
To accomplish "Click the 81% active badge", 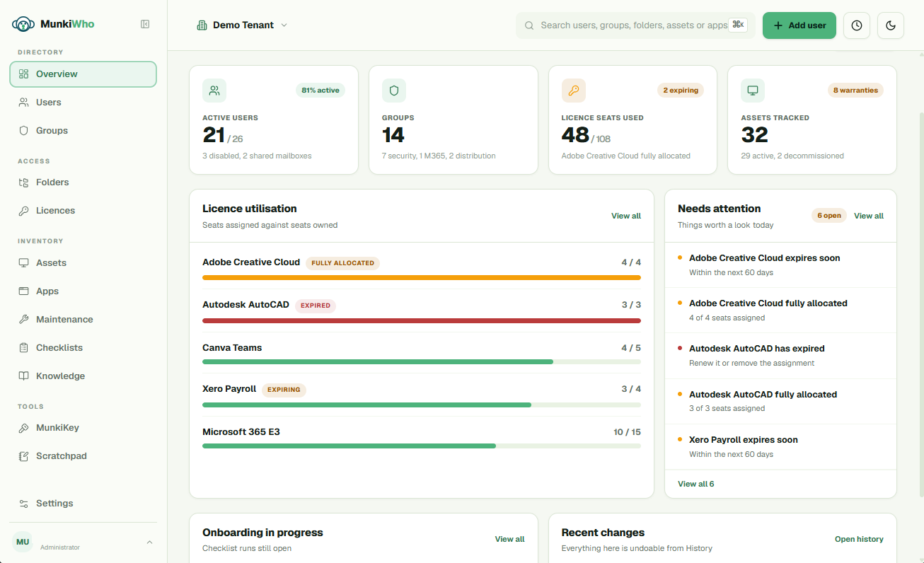I will [320, 91].
